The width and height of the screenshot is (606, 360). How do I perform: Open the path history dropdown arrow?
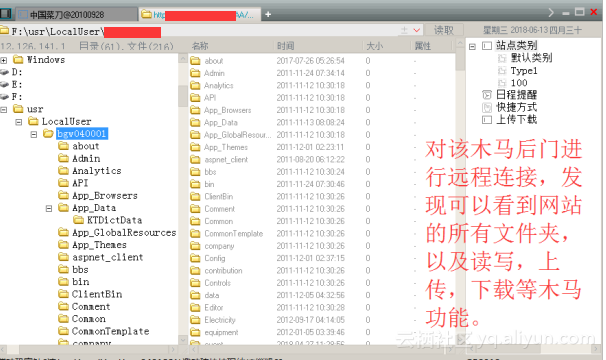(x=416, y=30)
